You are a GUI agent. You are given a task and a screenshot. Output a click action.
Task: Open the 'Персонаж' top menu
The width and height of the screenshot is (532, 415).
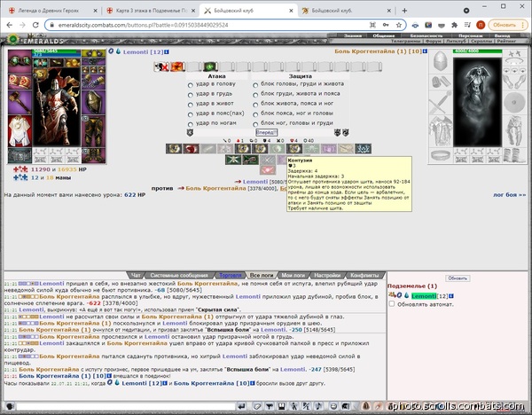[x=470, y=35]
